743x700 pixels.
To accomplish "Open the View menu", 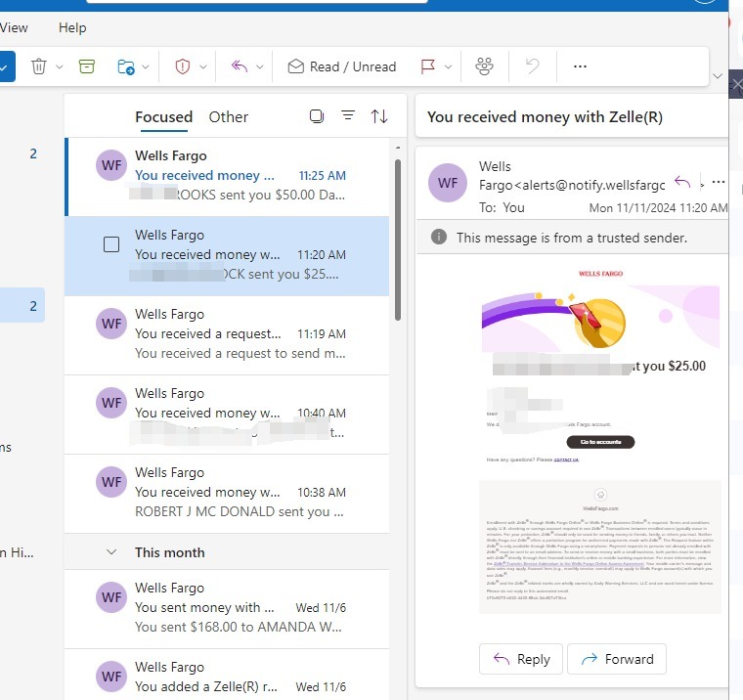I will pyautogui.click(x=14, y=27).
